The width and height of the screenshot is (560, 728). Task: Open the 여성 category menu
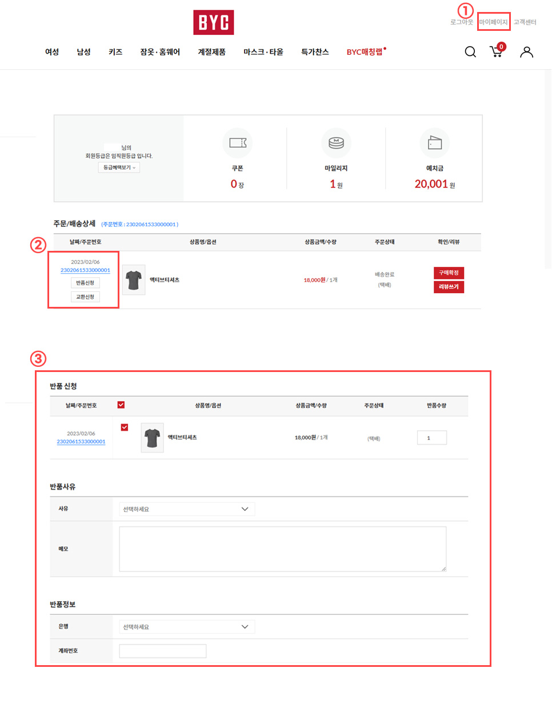[x=52, y=52]
